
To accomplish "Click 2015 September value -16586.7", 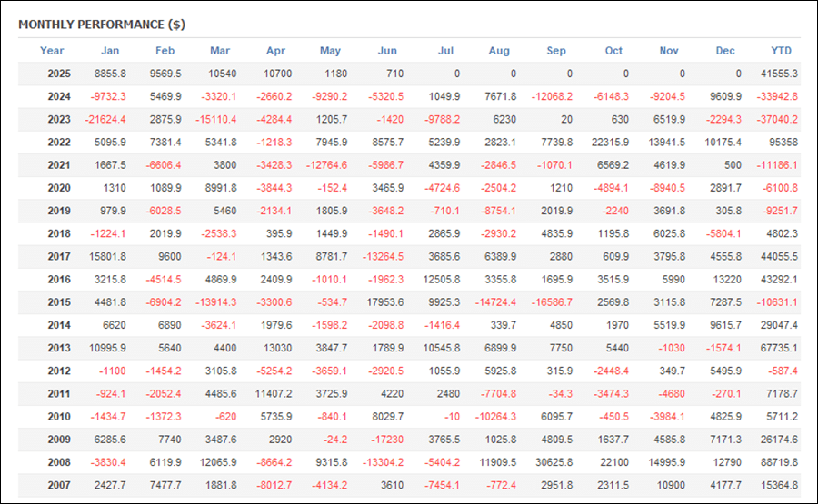I will tap(552, 302).
